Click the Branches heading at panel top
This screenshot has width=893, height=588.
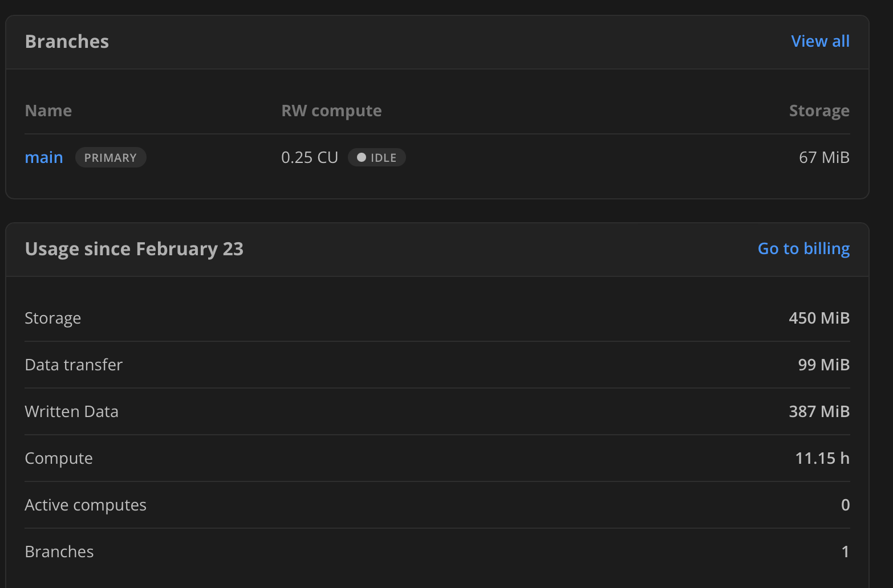67,42
